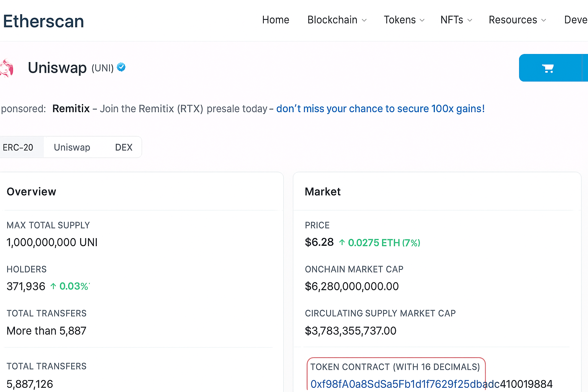Click the CIRCULATING SUPPLY MARKET CAP label
This screenshot has width=588, height=392.
(380, 313)
